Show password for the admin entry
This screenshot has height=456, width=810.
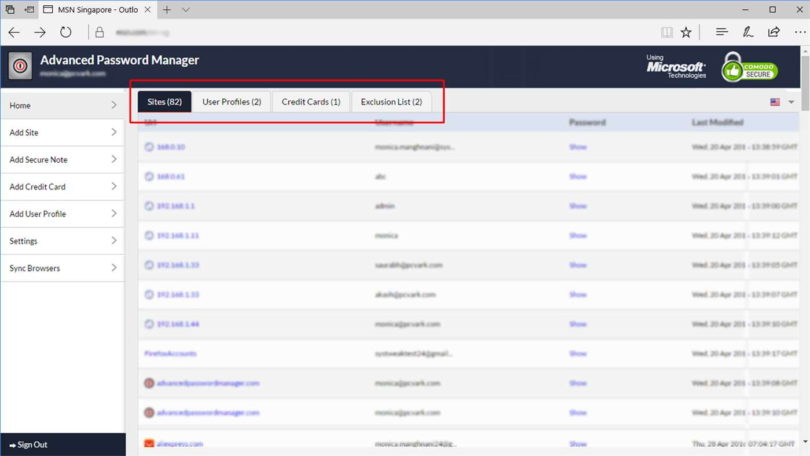578,206
